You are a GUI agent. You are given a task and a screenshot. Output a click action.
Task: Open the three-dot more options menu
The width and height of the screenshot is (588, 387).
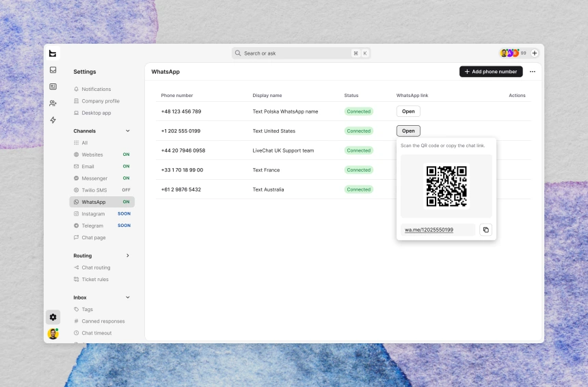click(x=532, y=72)
